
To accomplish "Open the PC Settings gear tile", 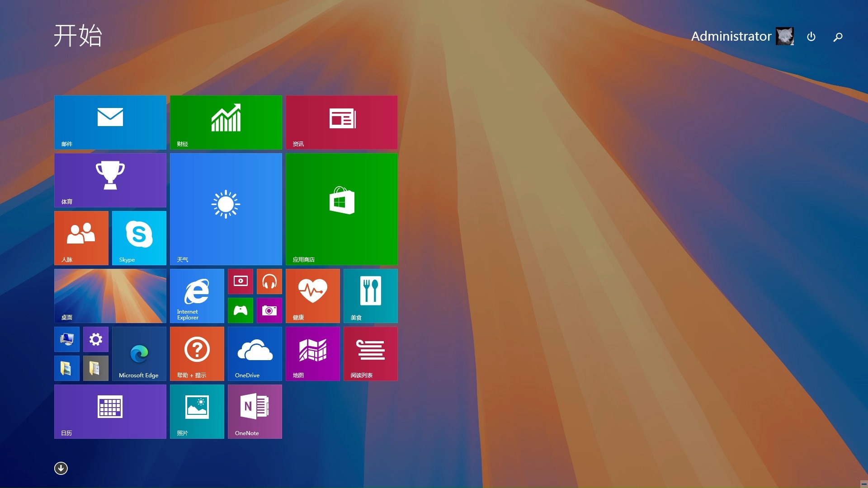I will pyautogui.click(x=96, y=339).
